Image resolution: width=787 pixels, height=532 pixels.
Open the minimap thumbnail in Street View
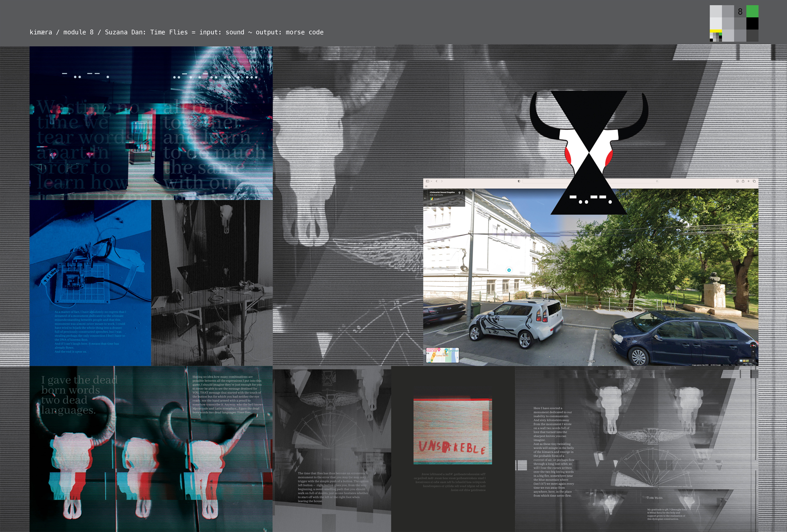[443, 355]
